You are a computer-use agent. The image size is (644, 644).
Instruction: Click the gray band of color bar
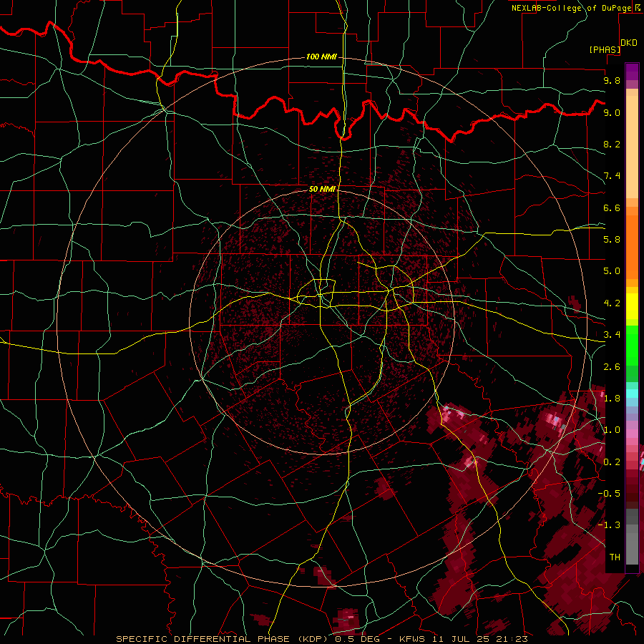(x=632, y=538)
